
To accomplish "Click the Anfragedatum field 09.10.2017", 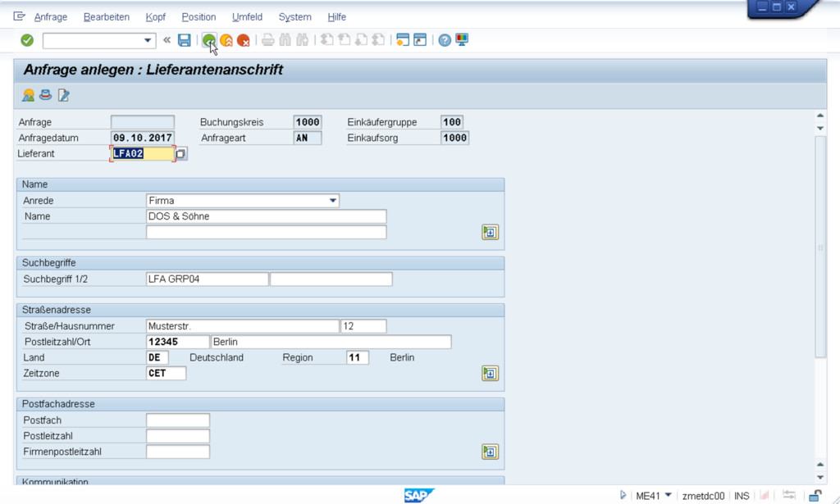I will click(x=143, y=138).
